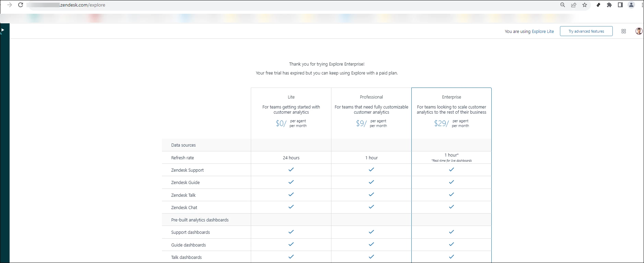Click the browser forward arrow

(10, 5)
